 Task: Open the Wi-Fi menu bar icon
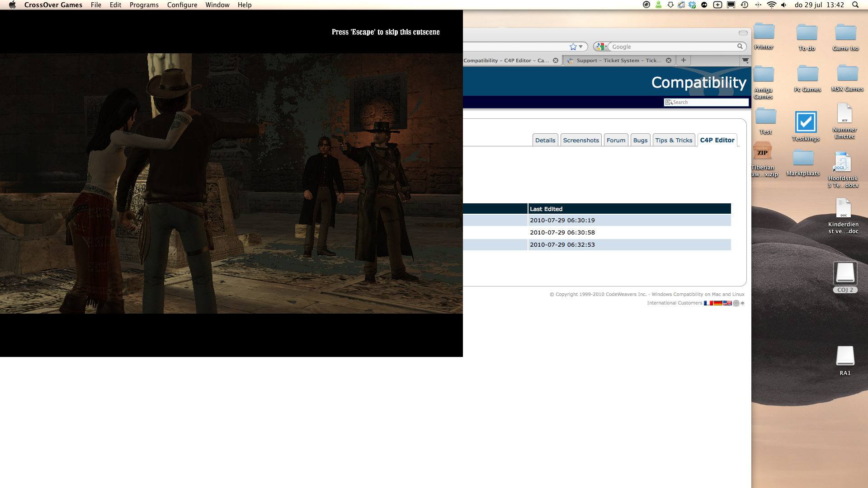point(772,5)
